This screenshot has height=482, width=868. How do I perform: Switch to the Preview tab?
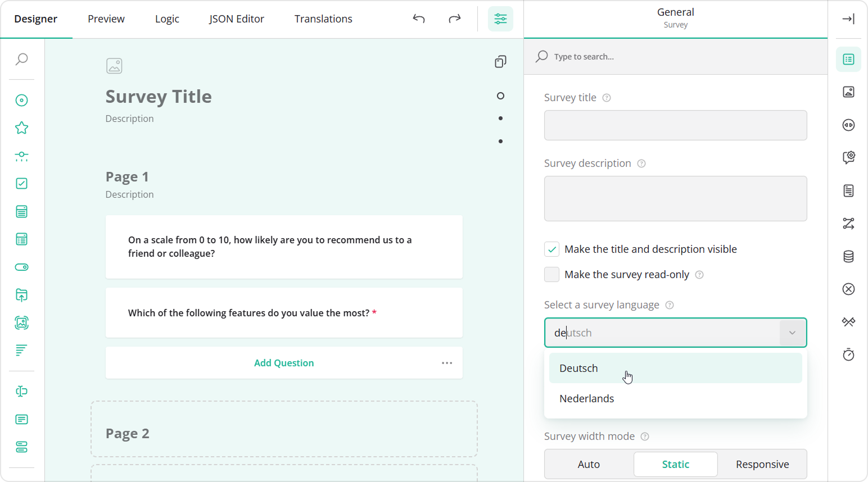[x=106, y=19]
